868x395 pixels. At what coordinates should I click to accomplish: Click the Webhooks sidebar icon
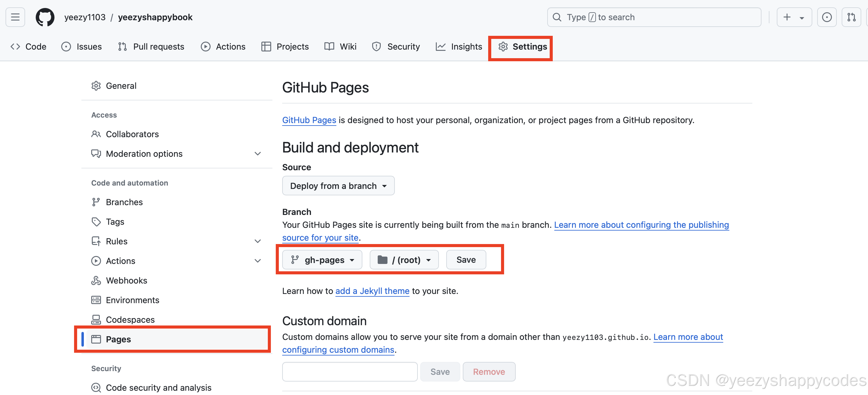click(x=96, y=280)
